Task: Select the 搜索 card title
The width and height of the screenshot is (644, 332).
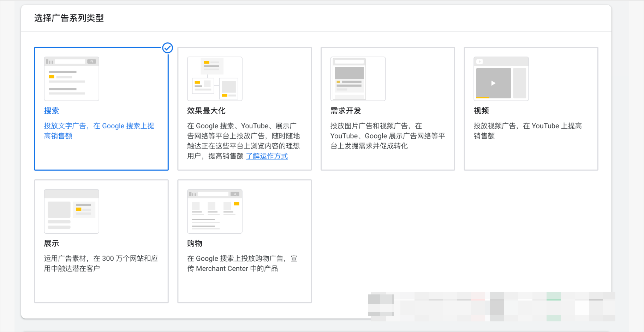Action: click(x=52, y=111)
